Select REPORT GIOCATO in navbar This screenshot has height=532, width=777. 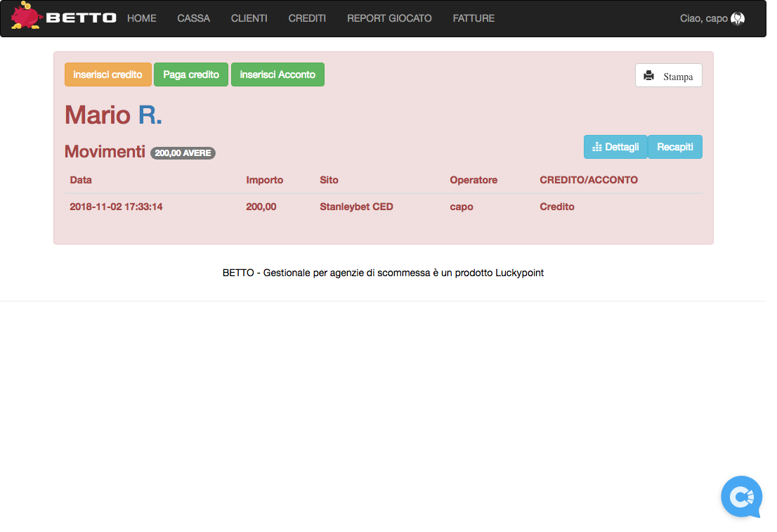click(x=389, y=18)
